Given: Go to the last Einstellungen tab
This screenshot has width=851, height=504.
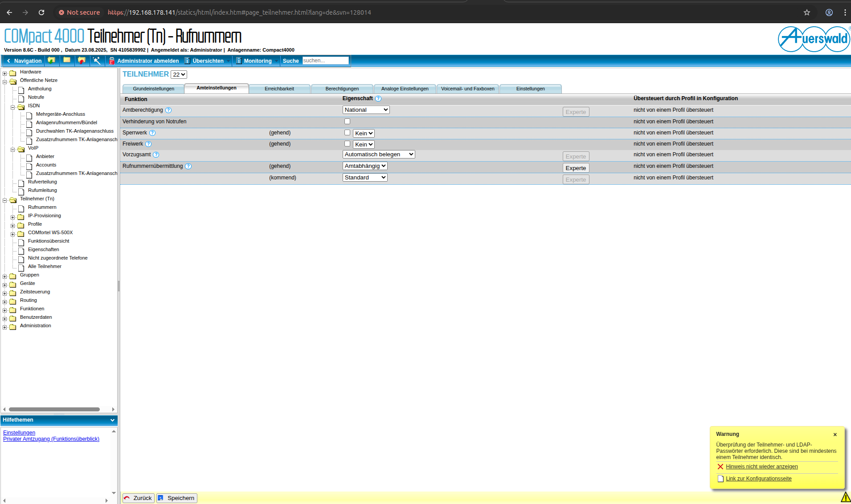Looking at the screenshot, I should (531, 89).
